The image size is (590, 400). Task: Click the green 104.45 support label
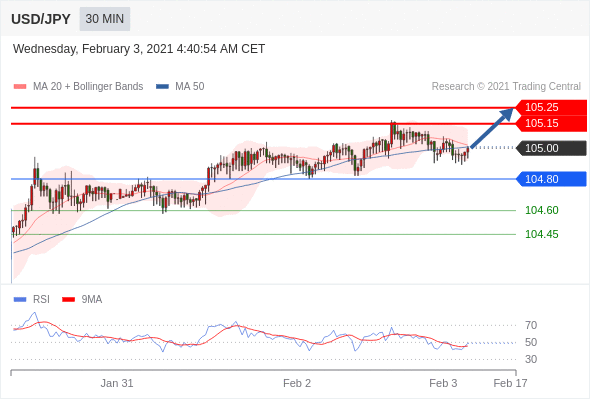(542, 234)
